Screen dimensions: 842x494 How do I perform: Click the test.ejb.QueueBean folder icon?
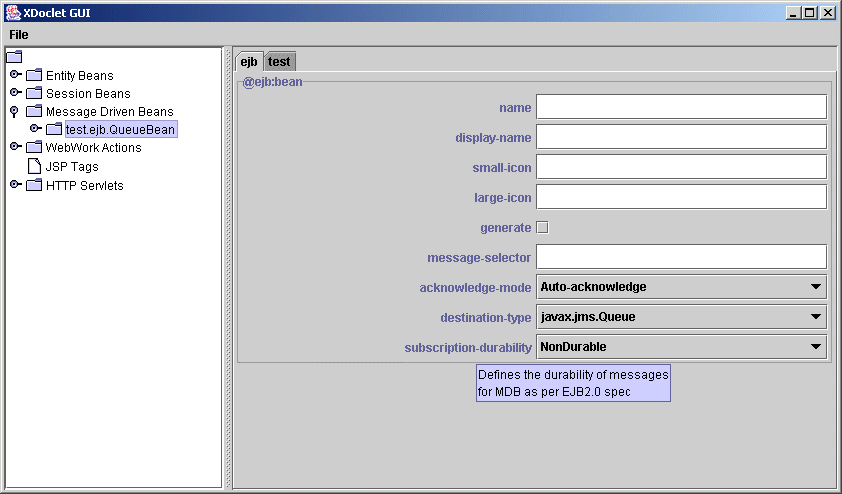pos(54,129)
